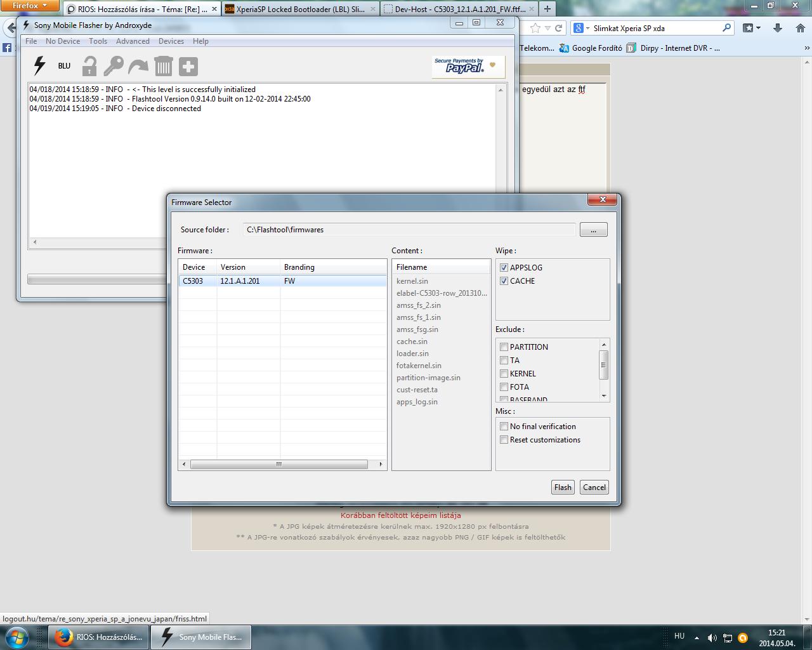Click the Device column header
The image size is (812, 650).
(197, 267)
